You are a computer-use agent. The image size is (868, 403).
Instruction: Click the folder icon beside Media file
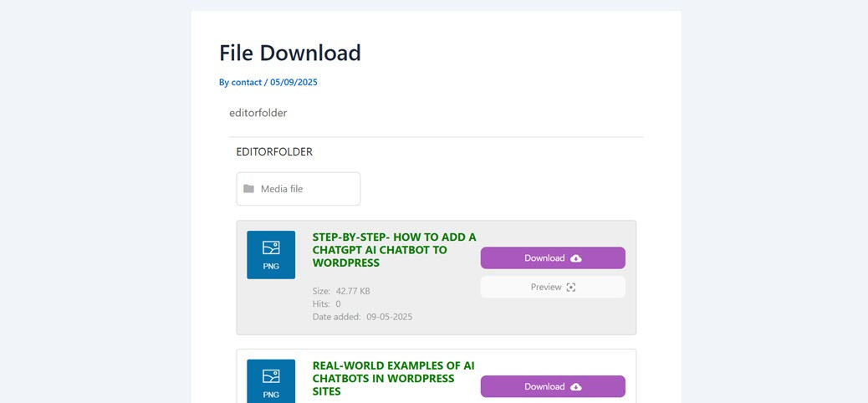click(248, 189)
